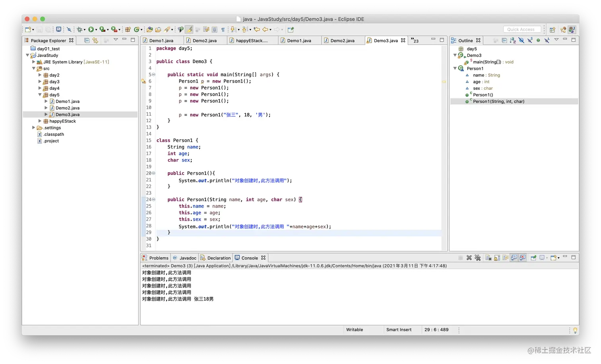Click Pin Console icon

click(x=533, y=258)
